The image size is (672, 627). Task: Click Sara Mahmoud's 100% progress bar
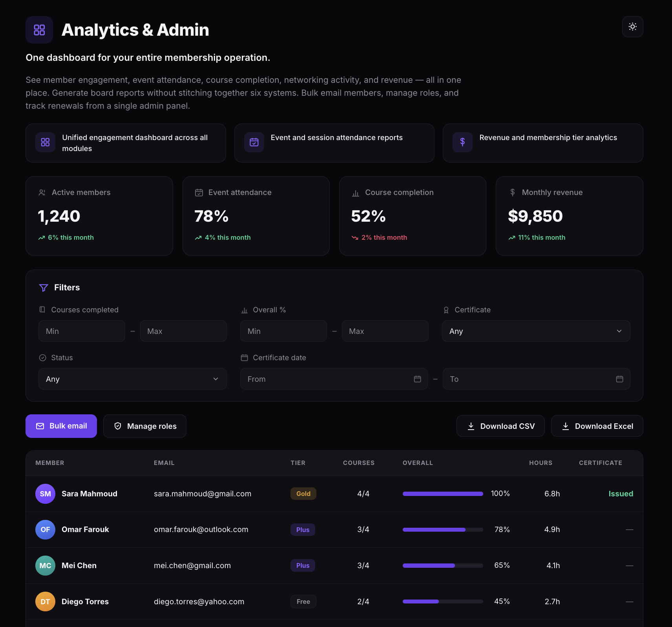[443, 494]
